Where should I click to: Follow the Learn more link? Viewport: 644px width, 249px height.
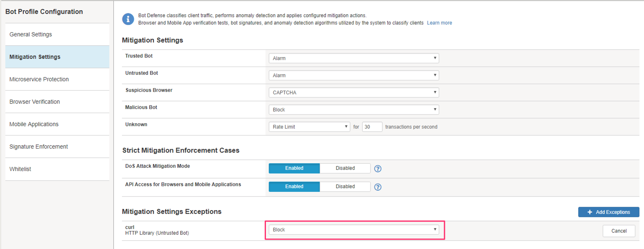pos(439,23)
